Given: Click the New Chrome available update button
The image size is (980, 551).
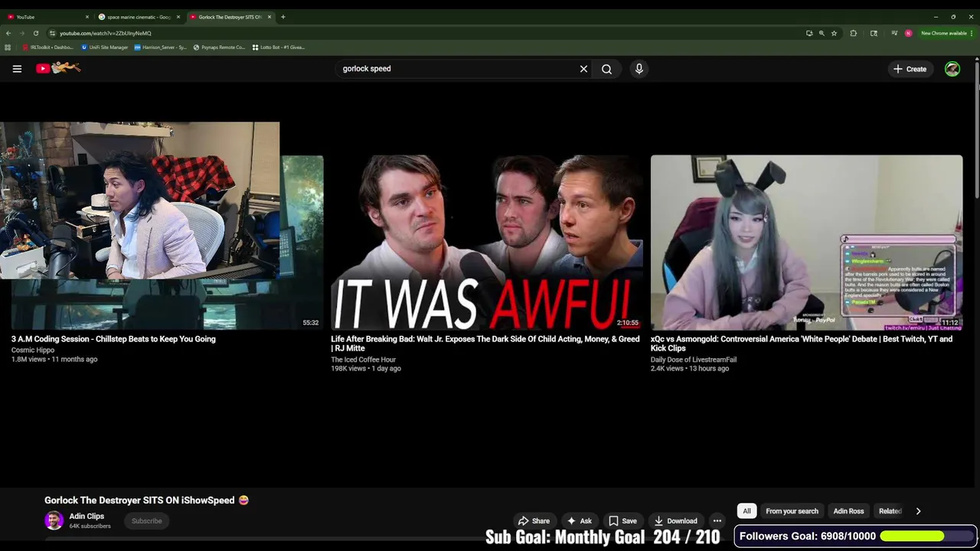Looking at the screenshot, I should [944, 33].
